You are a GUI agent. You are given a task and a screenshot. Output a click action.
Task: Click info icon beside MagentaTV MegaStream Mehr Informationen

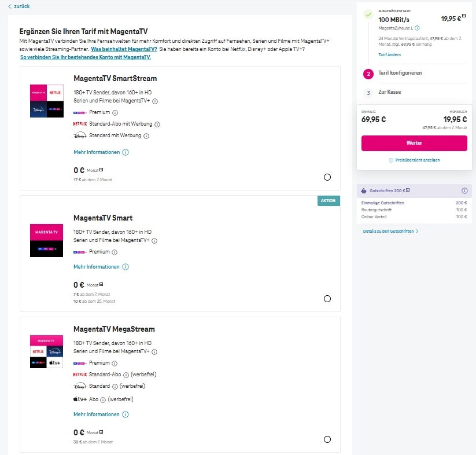click(126, 414)
